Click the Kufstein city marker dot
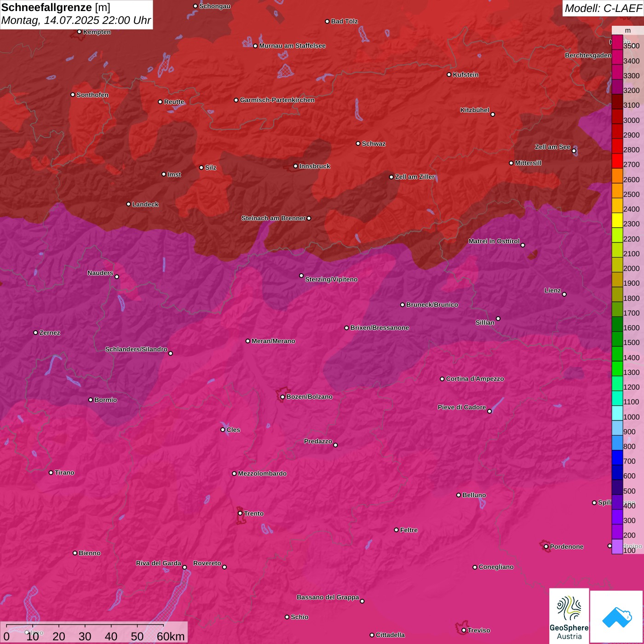Image resolution: width=644 pixels, height=644 pixels. [x=449, y=75]
